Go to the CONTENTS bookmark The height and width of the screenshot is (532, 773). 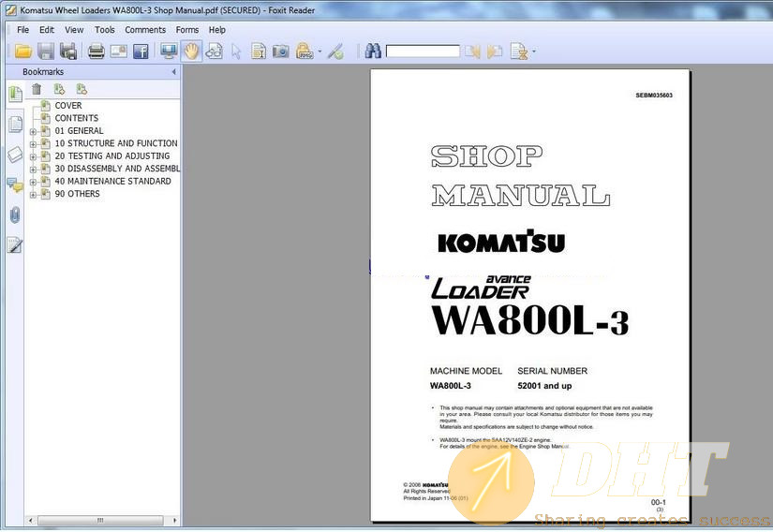coord(77,118)
